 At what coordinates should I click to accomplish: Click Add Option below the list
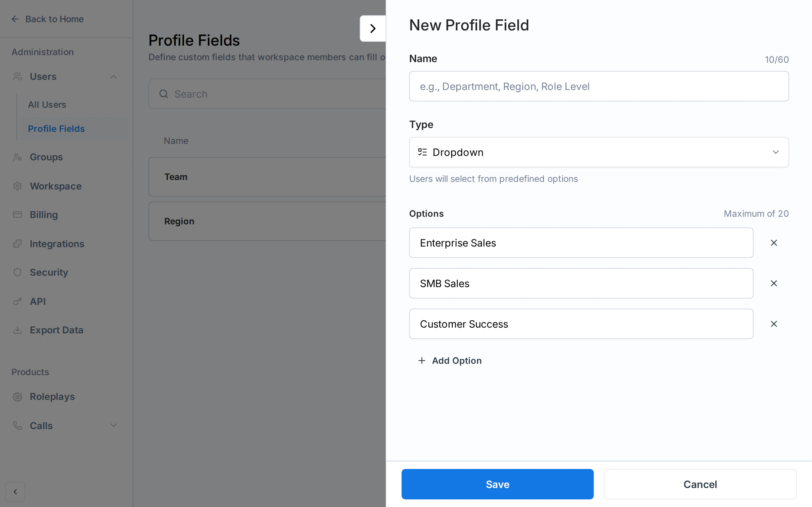450,361
